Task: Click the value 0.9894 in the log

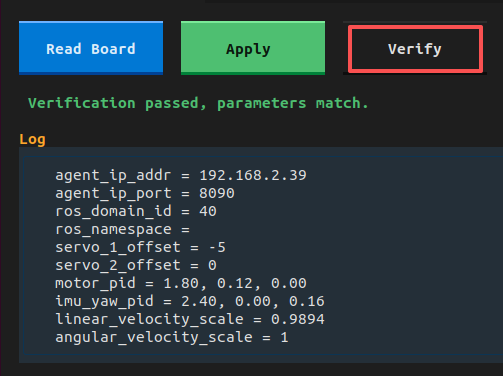Action: coord(298,319)
